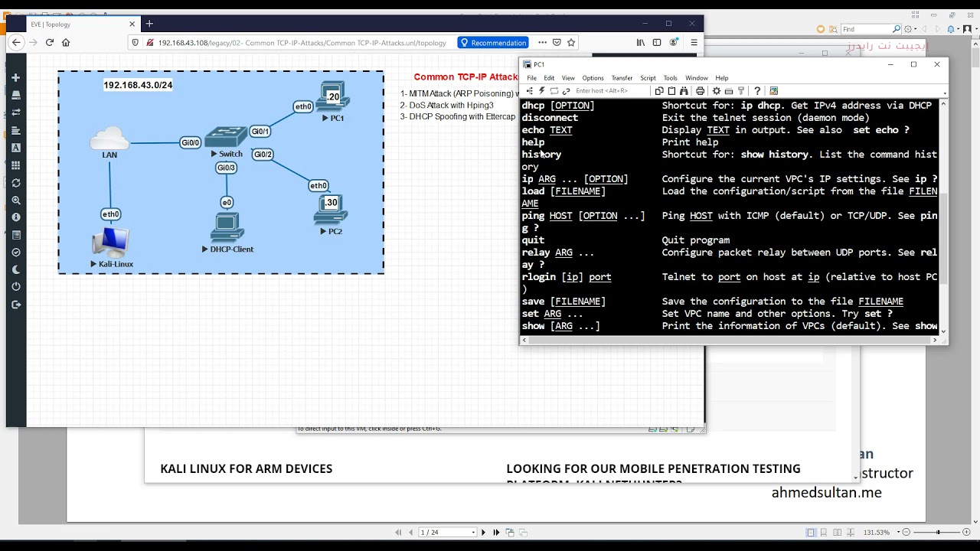Click Quick Connect lightning icon
The image size is (980, 551).
pos(541,91)
